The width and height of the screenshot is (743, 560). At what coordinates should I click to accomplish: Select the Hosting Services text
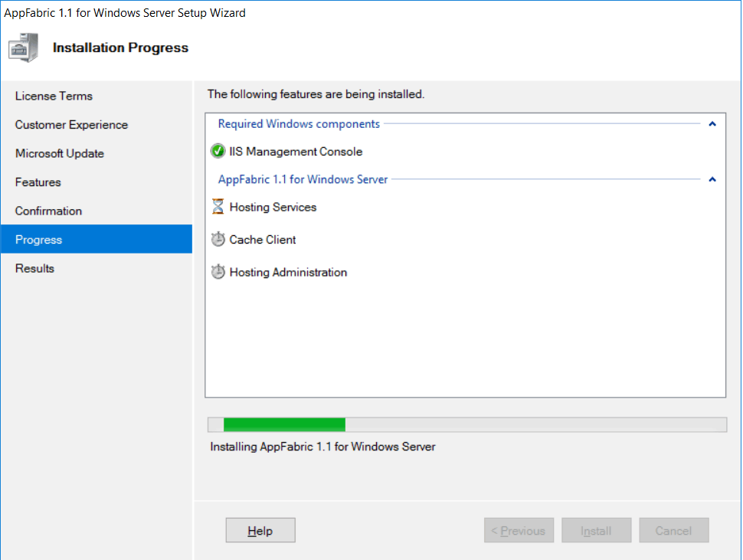pos(273,207)
